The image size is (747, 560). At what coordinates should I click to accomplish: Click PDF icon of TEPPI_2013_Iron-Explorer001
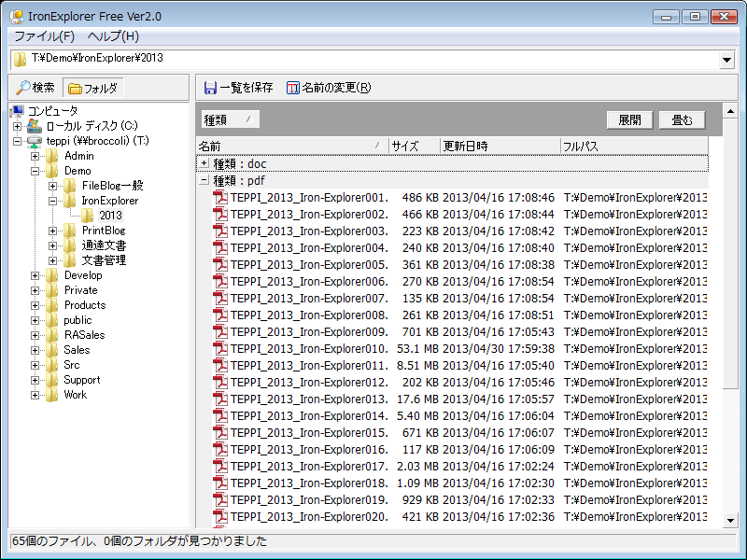220,198
